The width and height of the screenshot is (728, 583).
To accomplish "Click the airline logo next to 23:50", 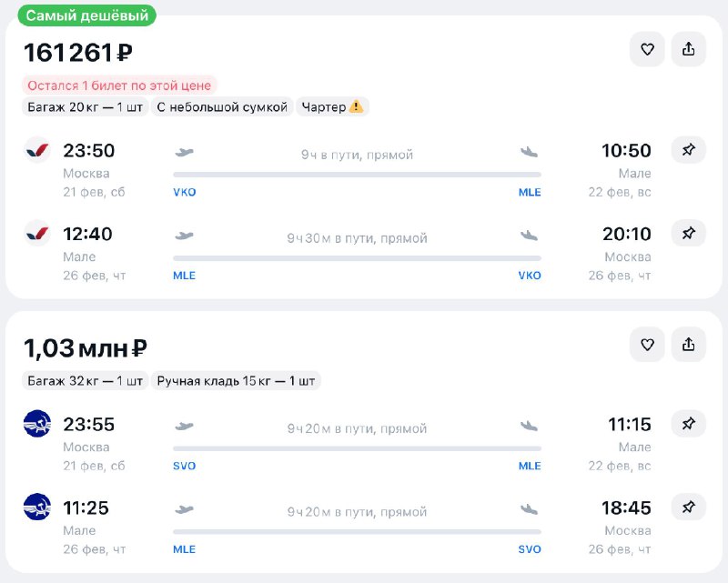I will pos(37,150).
